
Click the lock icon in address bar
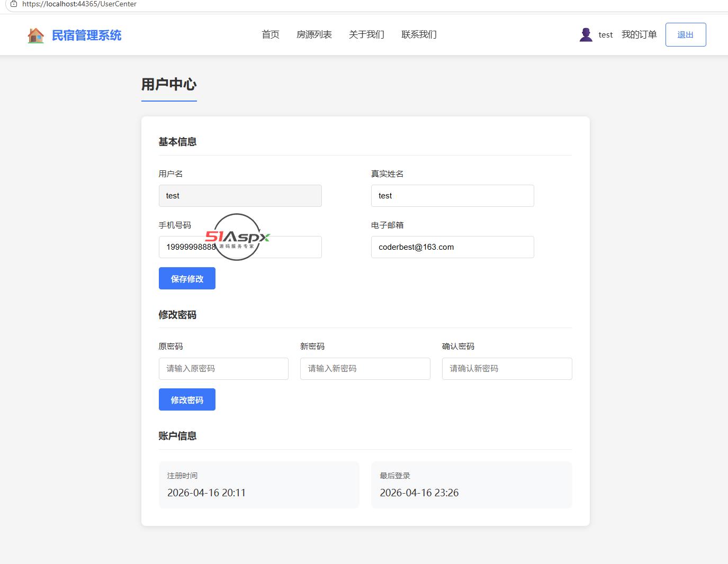tap(14, 4)
